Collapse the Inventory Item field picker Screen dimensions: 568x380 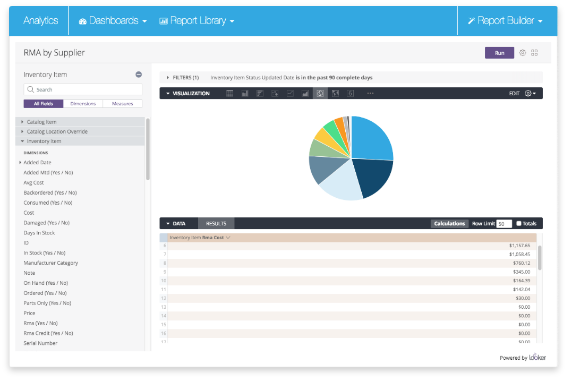point(138,75)
